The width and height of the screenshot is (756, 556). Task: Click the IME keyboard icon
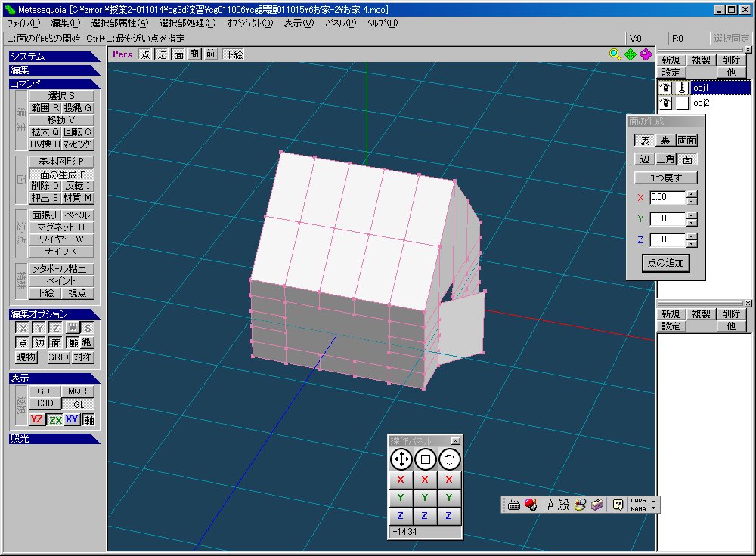tap(514, 505)
